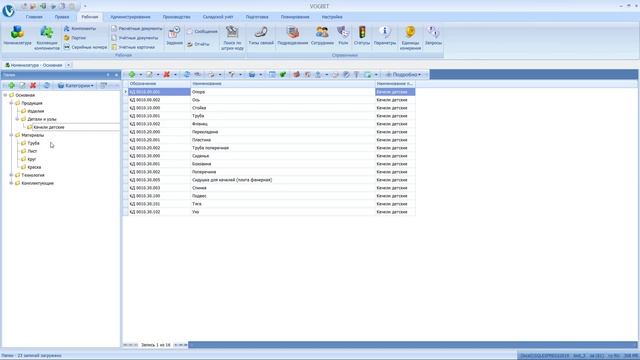Select the Стойка row in the grid
This screenshot has width=640, height=360.
click(x=271, y=108)
